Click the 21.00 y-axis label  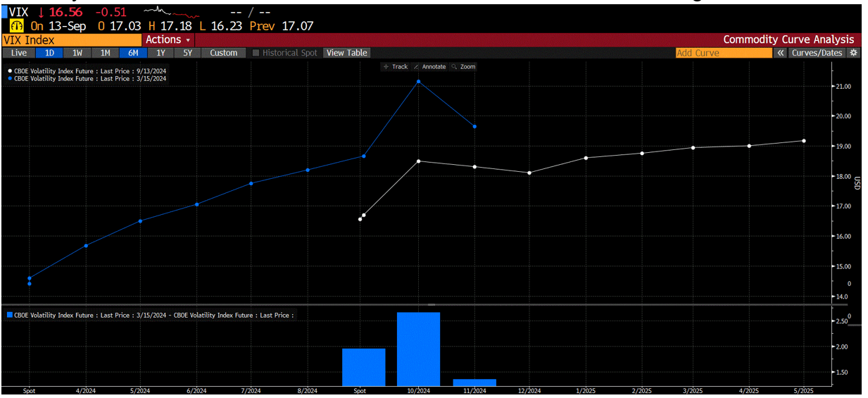tap(842, 86)
